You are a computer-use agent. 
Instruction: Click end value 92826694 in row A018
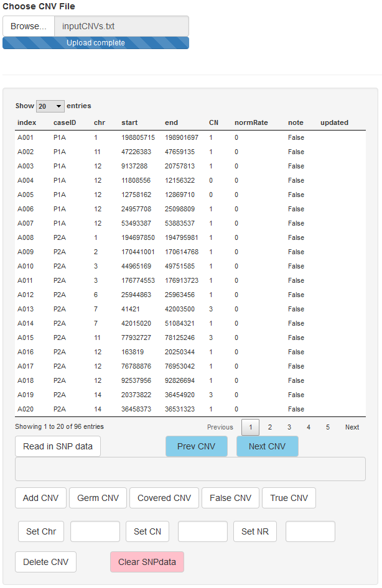tap(180, 380)
